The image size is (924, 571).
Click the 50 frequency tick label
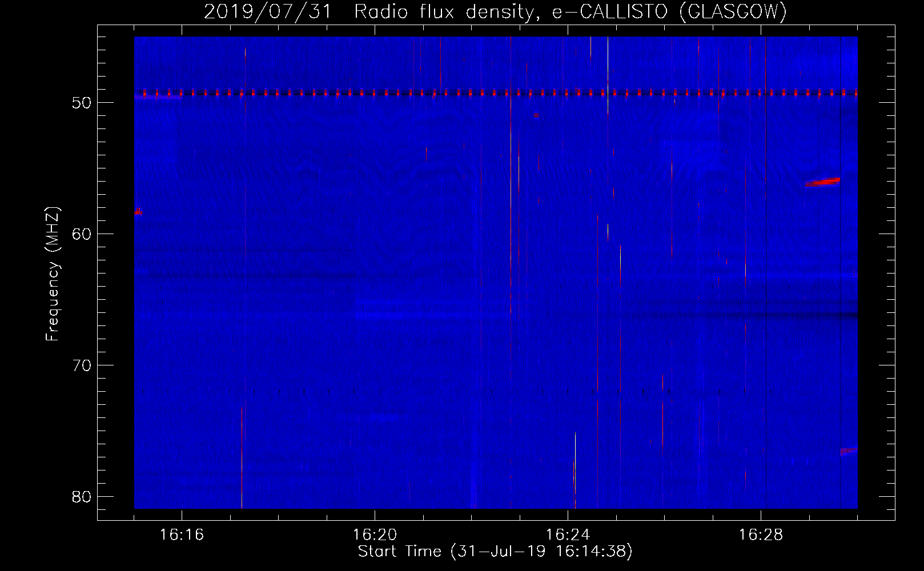coord(82,103)
